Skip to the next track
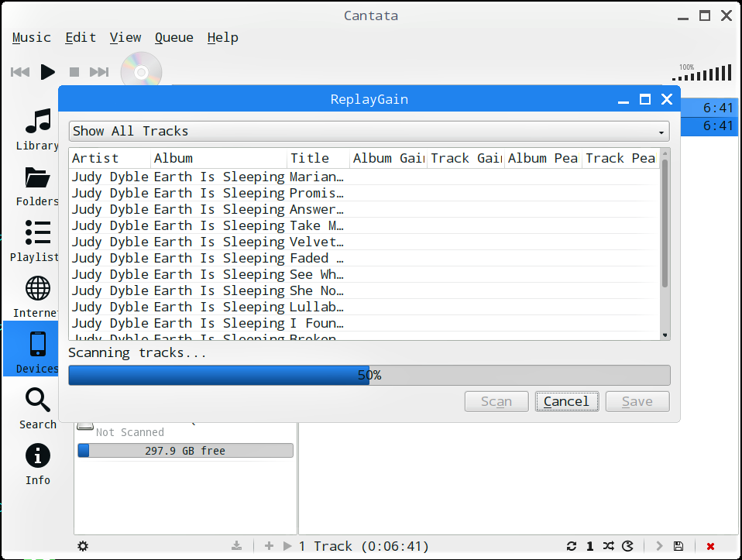The image size is (742, 560). point(99,72)
